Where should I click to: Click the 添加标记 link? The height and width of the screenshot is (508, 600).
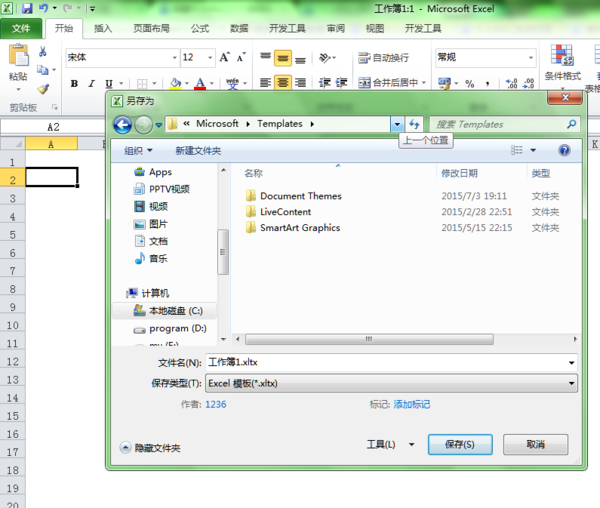coord(412,404)
